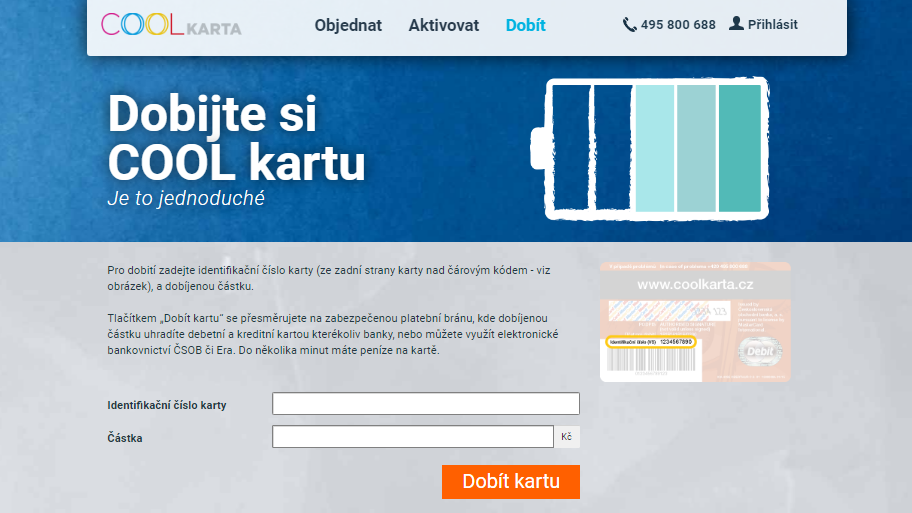This screenshot has height=513, width=912.
Task: Click the orange Dobít kartu button
Action: (511, 482)
